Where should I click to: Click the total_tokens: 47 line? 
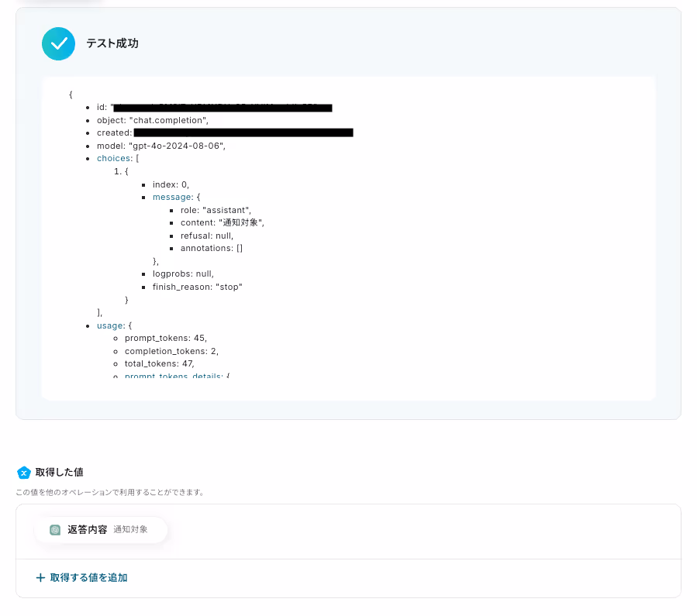[x=160, y=363]
